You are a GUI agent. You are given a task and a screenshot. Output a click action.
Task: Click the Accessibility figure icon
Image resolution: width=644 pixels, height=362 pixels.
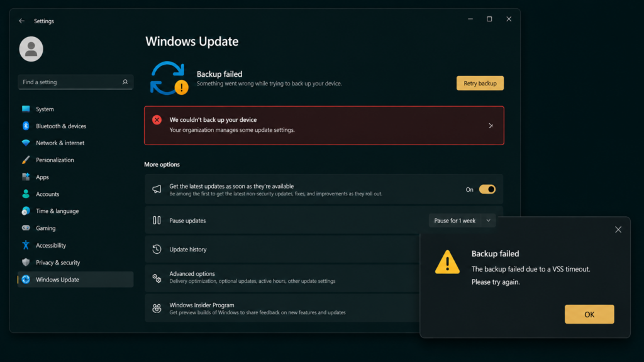pos(26,245)
